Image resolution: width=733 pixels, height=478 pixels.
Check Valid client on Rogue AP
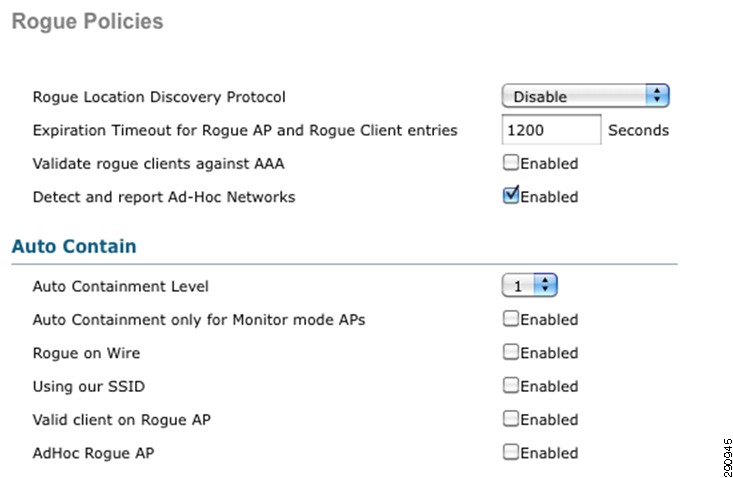(x=510, y=419)
